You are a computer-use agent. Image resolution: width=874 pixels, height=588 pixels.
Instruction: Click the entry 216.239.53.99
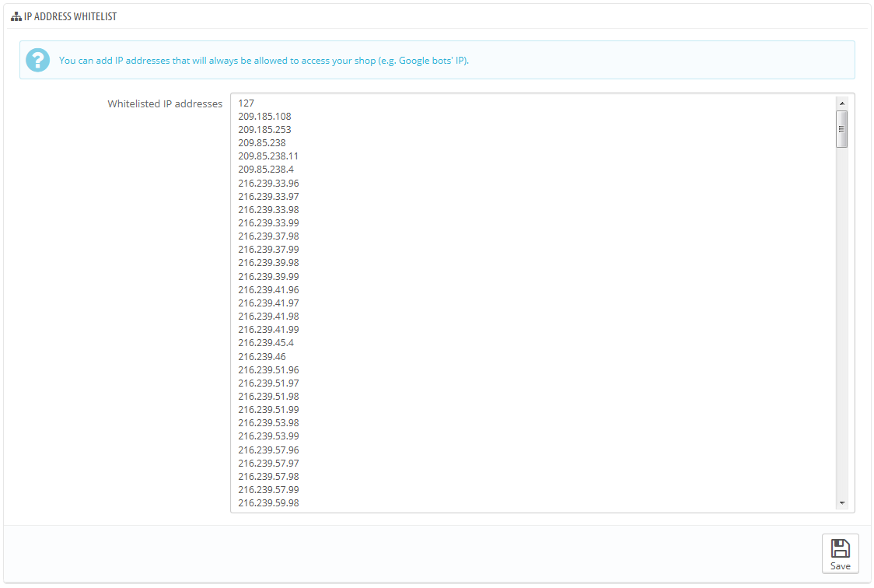pyautogui.click(x=269, y=436)
